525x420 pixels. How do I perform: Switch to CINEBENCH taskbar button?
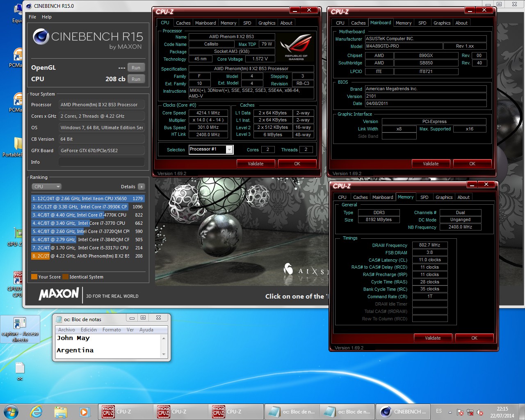tap(403, 412)
